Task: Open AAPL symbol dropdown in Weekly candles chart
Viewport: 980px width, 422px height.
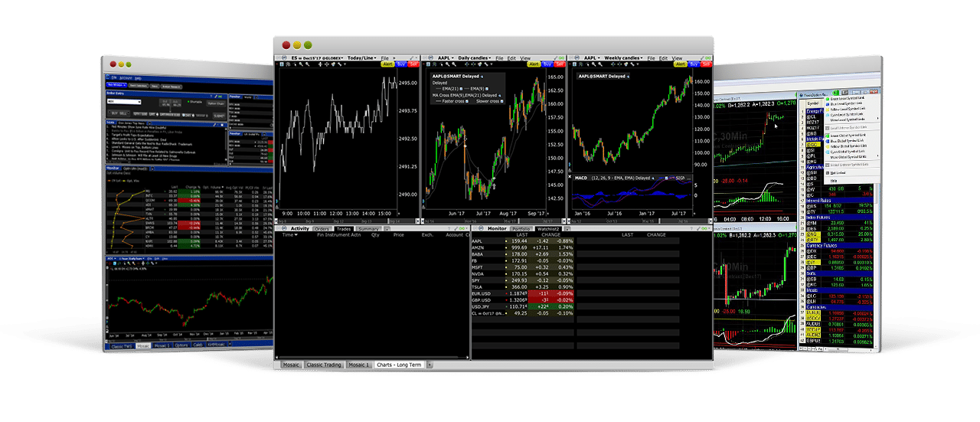Action: pyautogui.click(x=591, y=57)
